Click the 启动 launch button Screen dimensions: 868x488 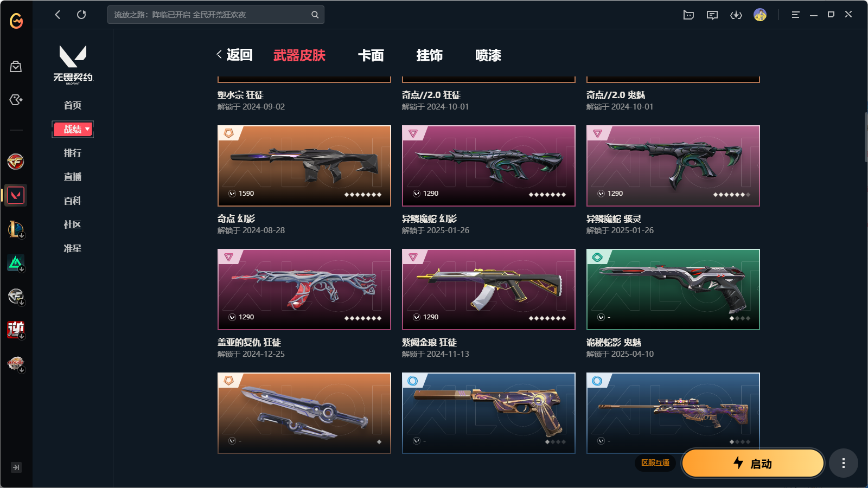[753, 463]
